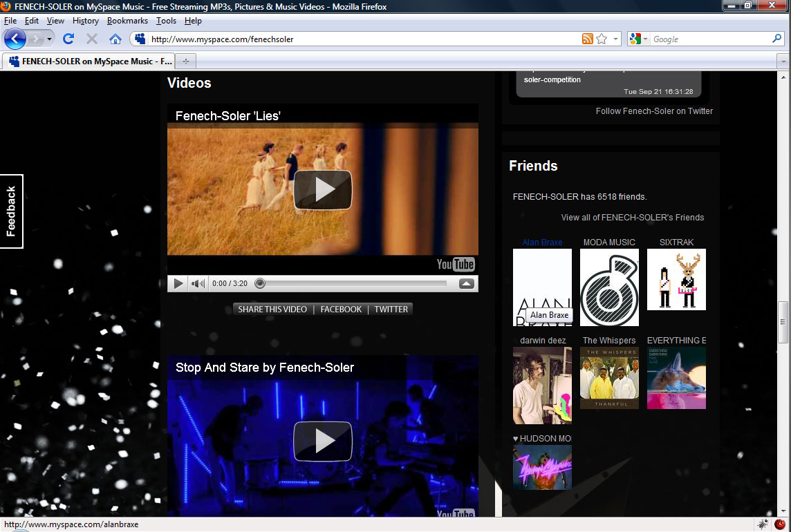Open the File menu

(10, 21)
